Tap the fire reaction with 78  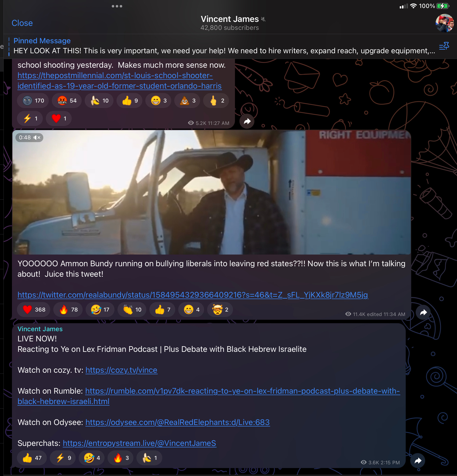pos(68,310)
